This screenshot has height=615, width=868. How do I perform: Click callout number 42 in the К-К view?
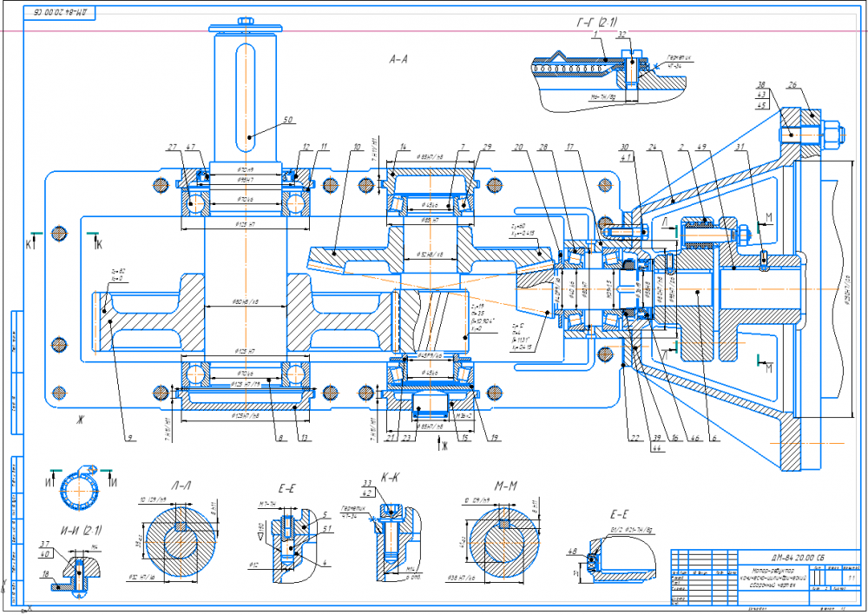367,493
